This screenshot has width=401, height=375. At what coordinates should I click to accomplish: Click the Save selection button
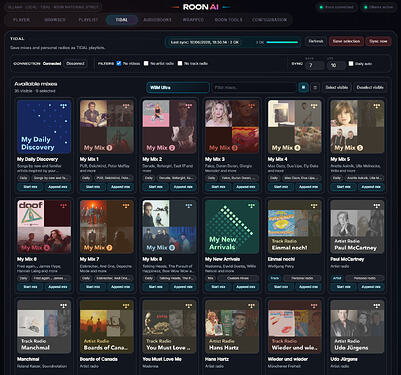(346, 41)
